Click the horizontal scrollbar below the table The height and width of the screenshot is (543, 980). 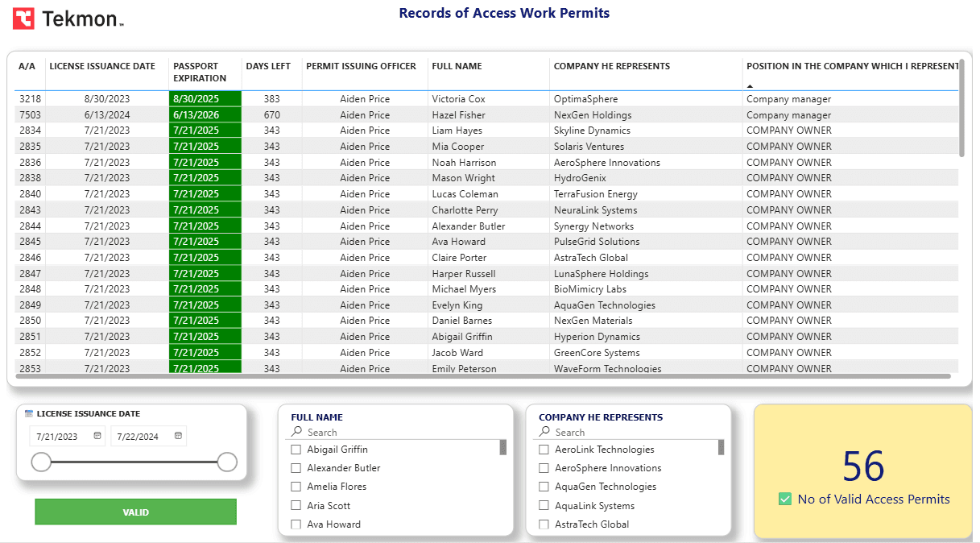click(x=483, y=378)
